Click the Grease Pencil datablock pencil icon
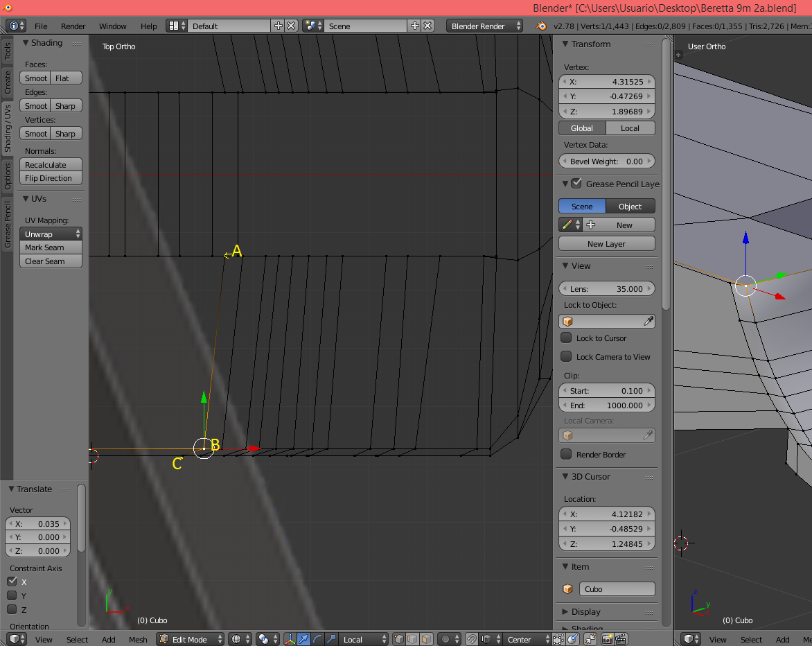812x646 pixels. (567, 225)
